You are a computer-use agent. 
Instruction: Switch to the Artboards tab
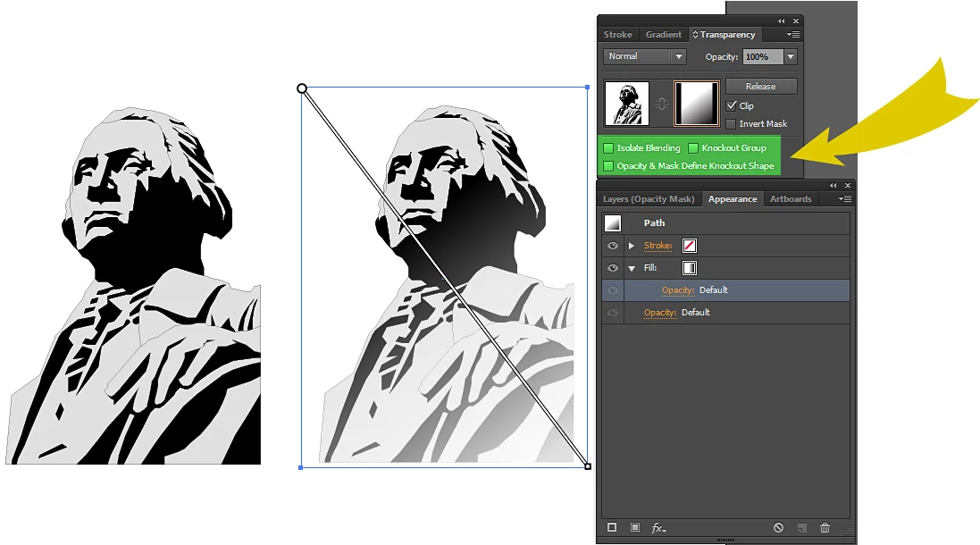(791, 198)
